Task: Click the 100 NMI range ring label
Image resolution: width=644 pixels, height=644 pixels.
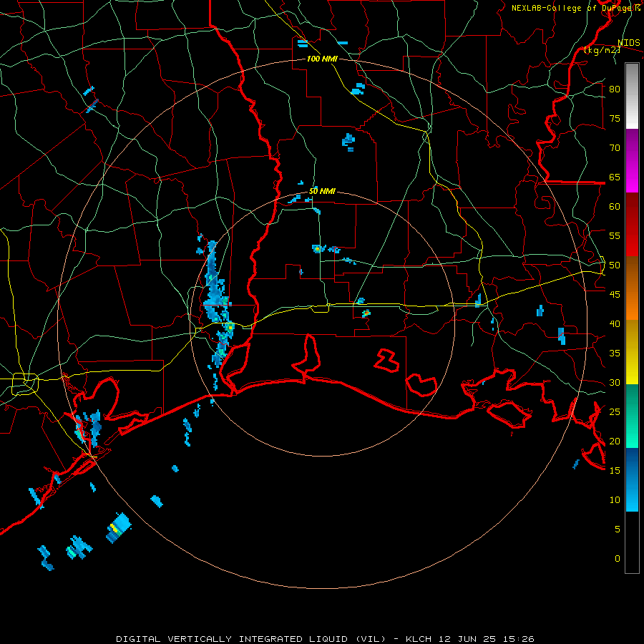Action: (x=322, y=59)
